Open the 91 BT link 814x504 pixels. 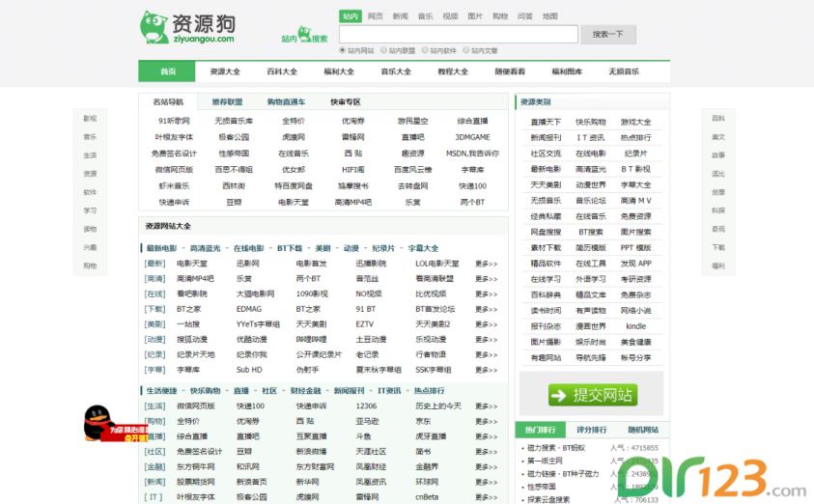point(365,309)
